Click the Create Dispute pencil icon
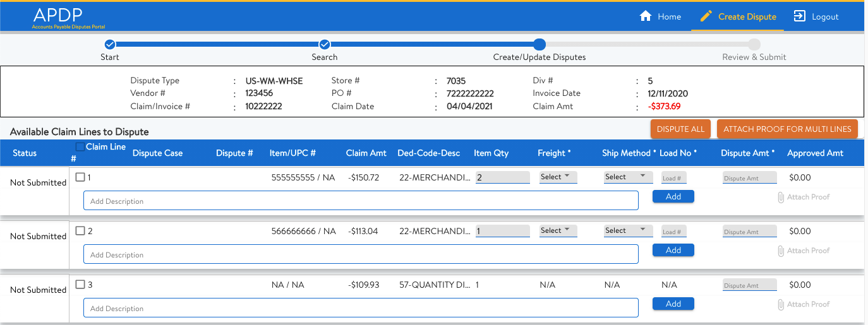 706,16
